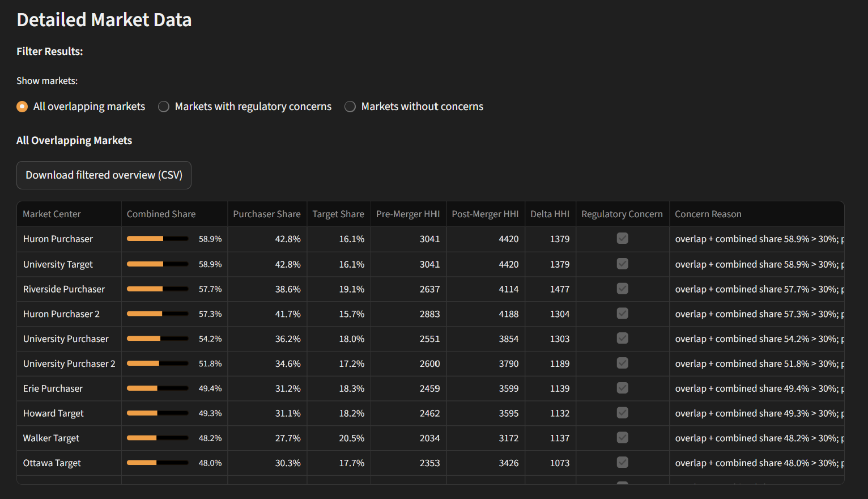The height and width of the screenshot is (499, 868).
Task: Click the University Purchaser 2 market name
Action: [69, 363]
